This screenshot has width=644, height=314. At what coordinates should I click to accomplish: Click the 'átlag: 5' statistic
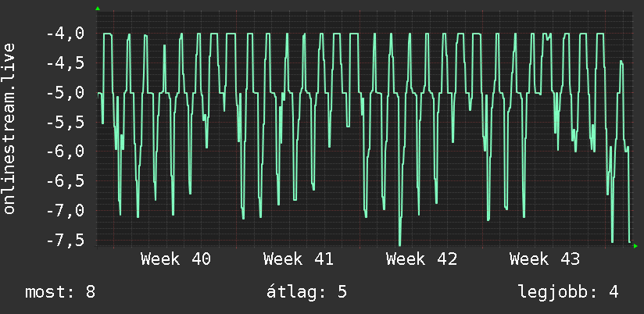tap(307, 292)
